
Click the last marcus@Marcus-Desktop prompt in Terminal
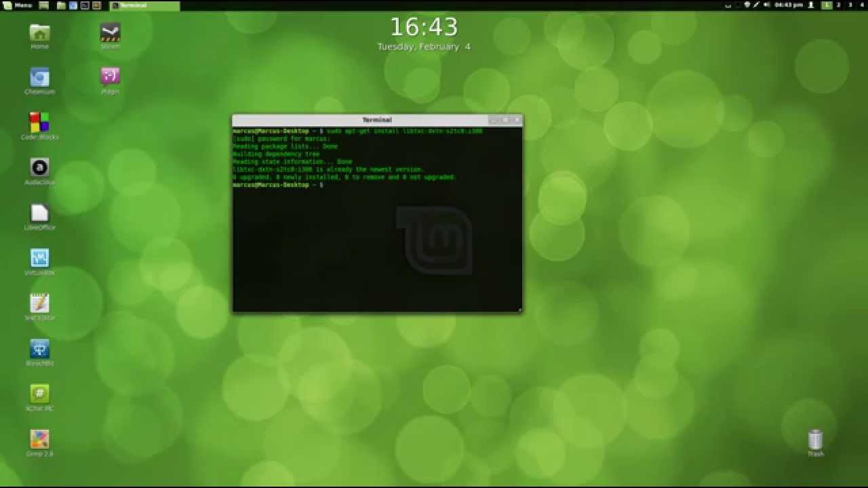click(278, 185)
